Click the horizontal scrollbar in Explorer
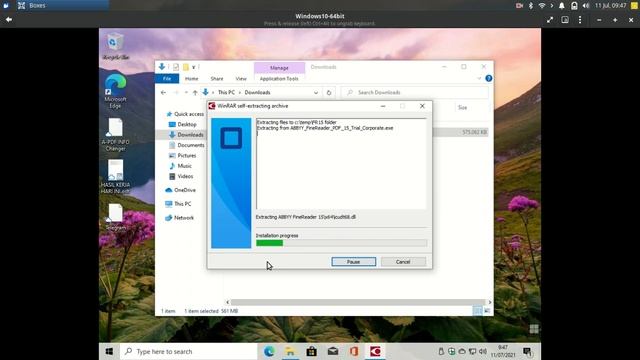 357,302
